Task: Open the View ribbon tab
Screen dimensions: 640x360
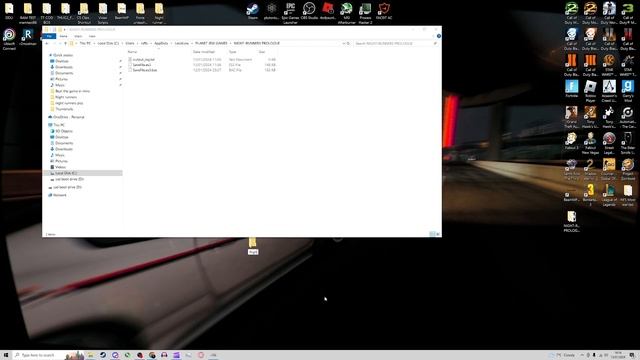Action: pos(92,36)
